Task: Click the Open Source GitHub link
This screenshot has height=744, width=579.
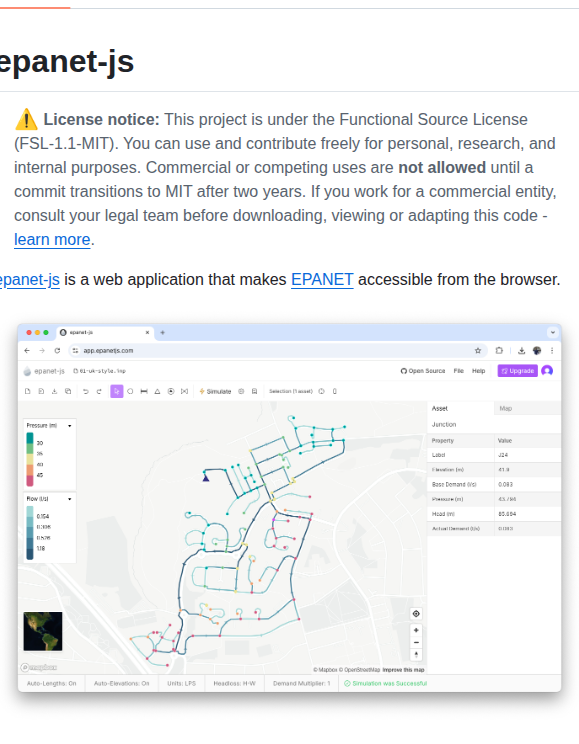Action: [x=423, y=371]
